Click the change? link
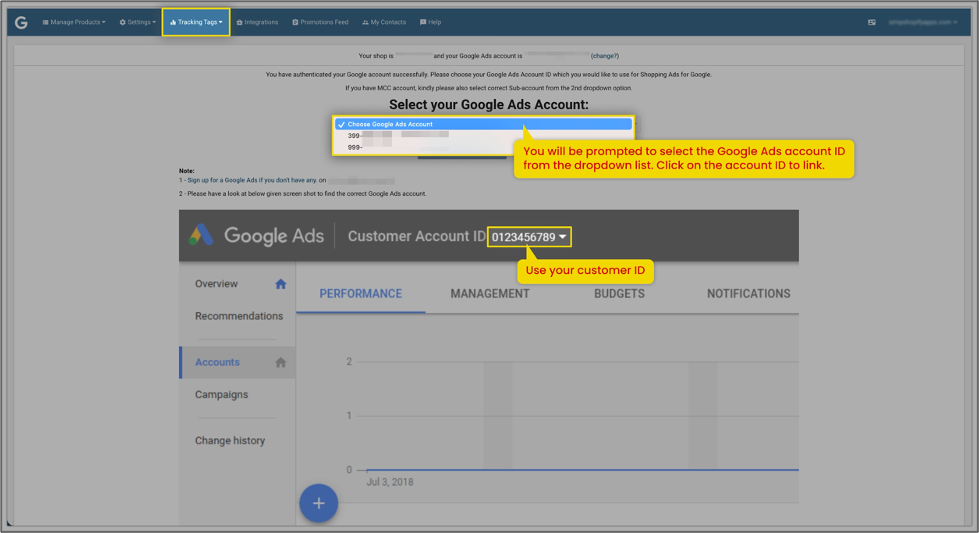The image size is (979, 533). [x=604, y=56]
